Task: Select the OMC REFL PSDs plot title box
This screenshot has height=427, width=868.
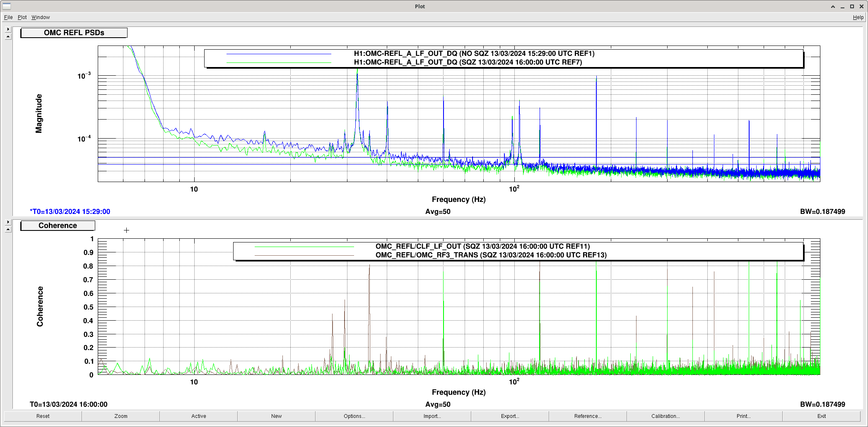Action: tap(74, 33)
